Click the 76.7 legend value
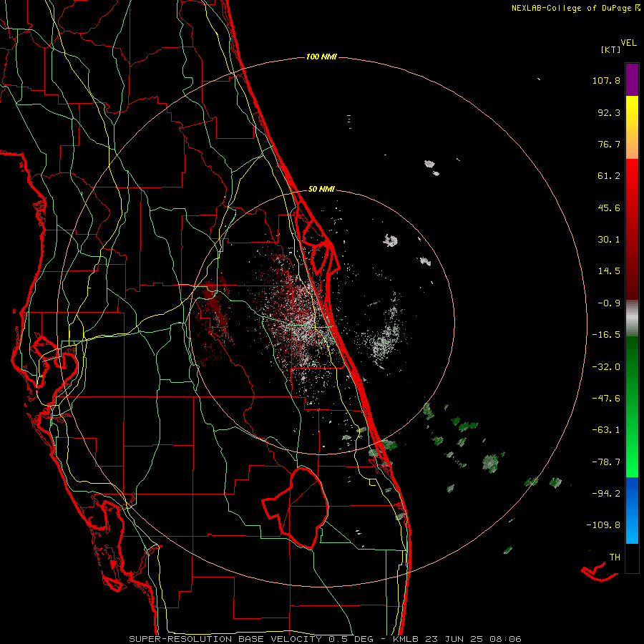This screenshot has width=644, height=644. pos(609,144)
